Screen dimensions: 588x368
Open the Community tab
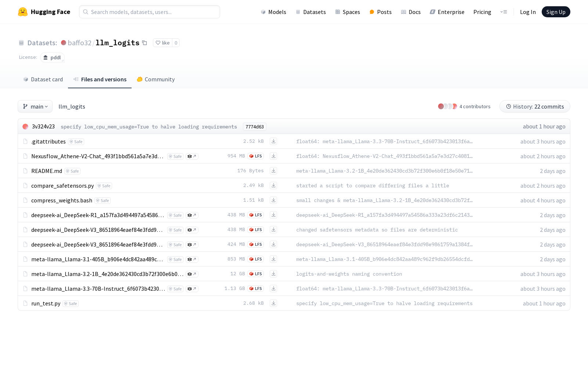tap(156, 79)
